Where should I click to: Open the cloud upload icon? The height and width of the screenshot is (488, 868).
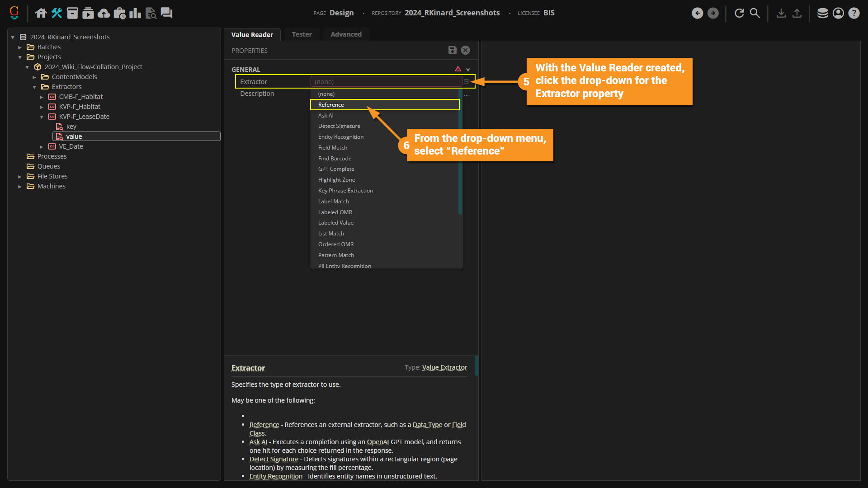click(x=104, y=13)
